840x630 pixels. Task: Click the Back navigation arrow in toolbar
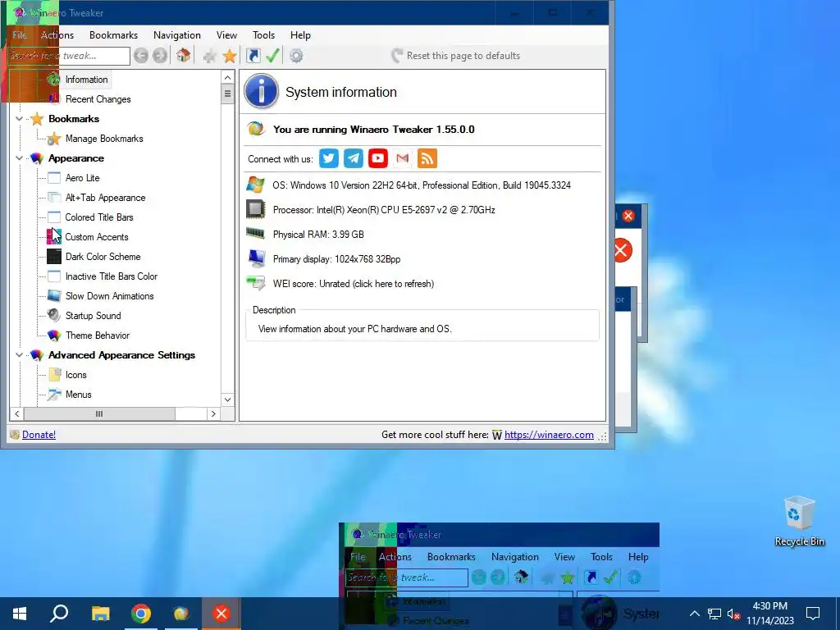point(141,56)
